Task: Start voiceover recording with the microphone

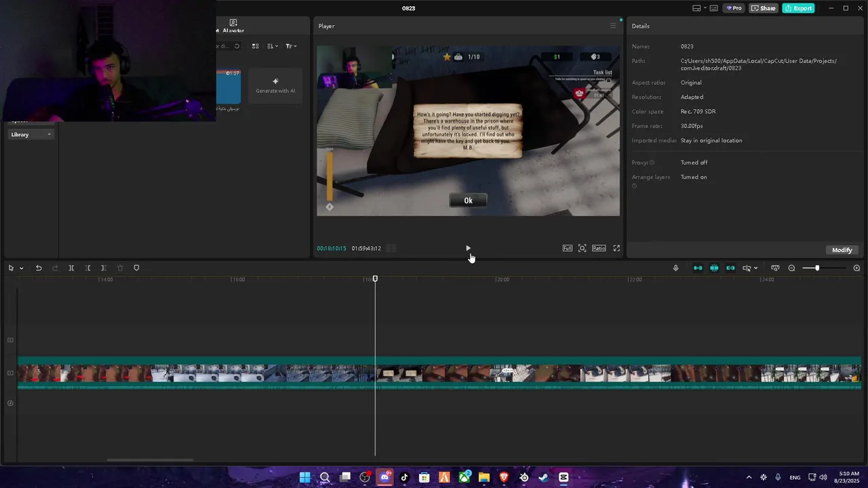Action: pos(675,268)
